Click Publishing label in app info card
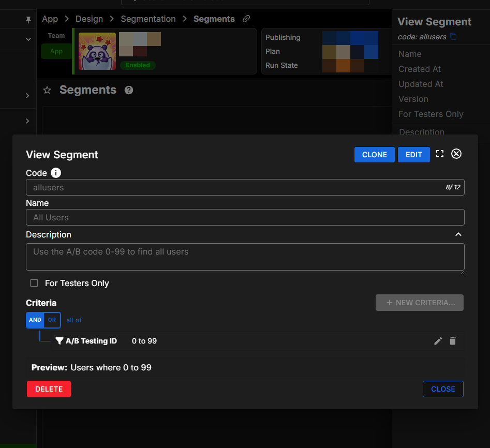 click(283, 37)
